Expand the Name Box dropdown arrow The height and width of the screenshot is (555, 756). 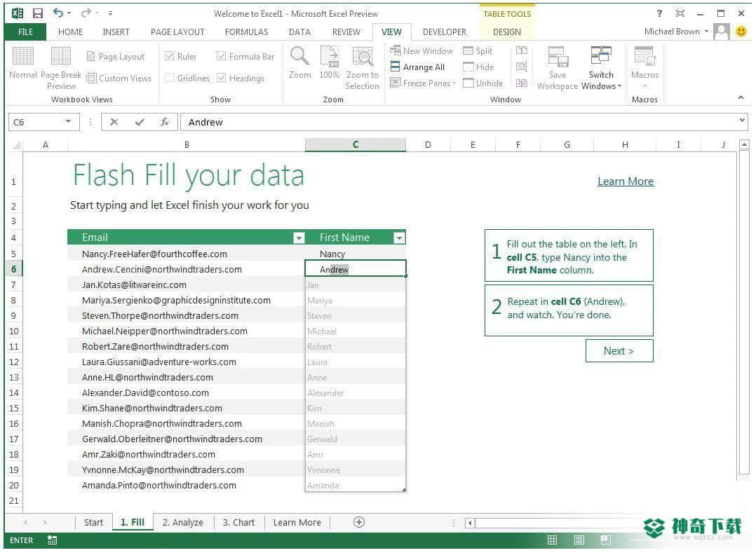click(x=69, y=121)
